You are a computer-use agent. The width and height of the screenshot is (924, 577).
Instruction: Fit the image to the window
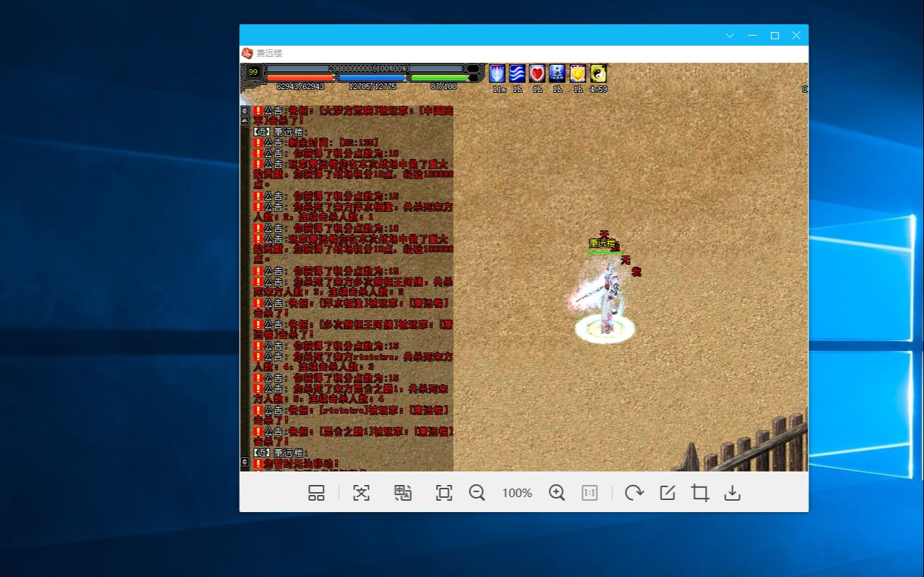(444, 493)
